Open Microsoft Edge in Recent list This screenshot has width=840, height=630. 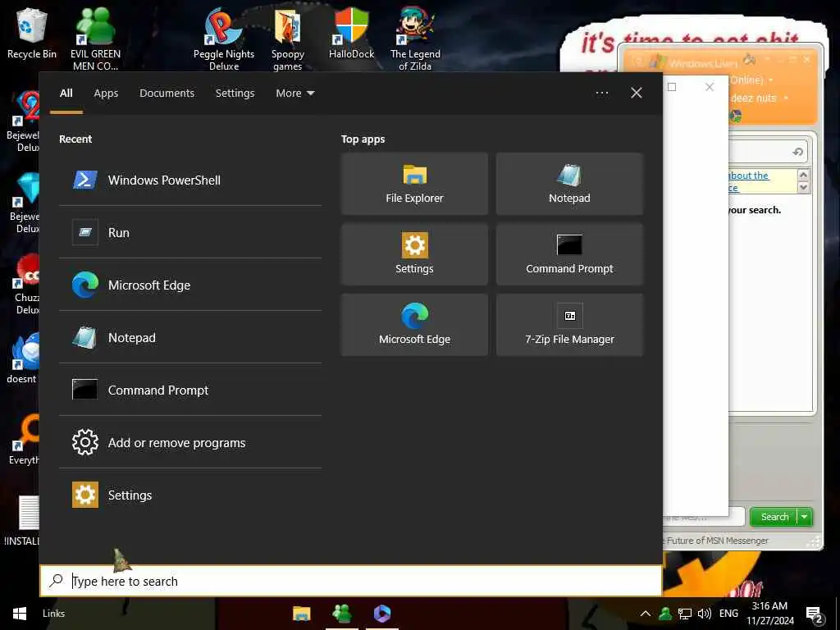tap(190, 285)
